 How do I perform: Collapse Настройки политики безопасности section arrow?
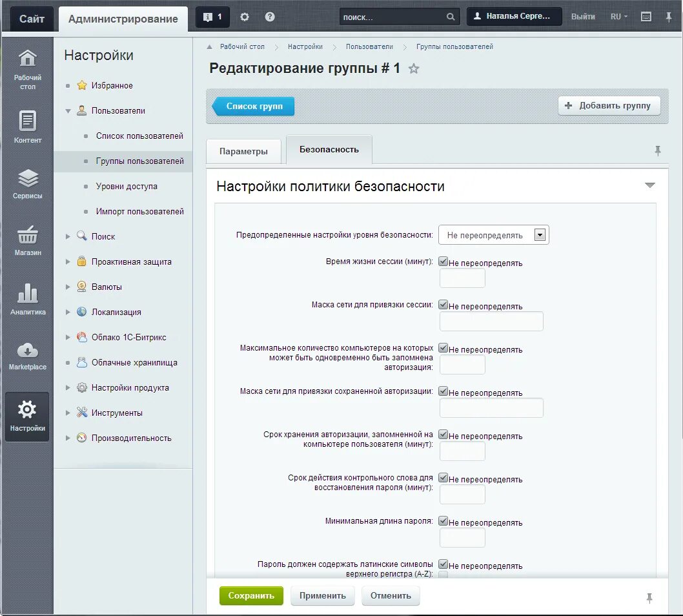pyautogui.click(x=650, y=185)
